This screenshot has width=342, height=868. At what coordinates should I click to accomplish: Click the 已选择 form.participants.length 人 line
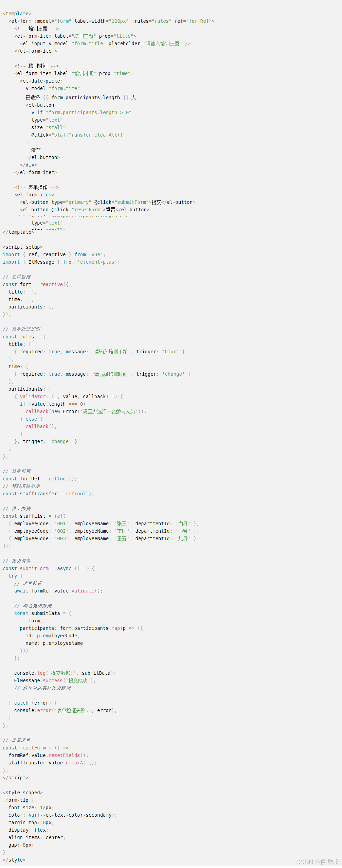click(81, 98)
